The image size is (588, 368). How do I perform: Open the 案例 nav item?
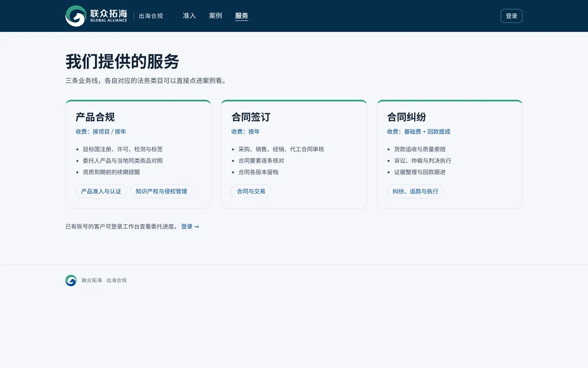(216, 16)
